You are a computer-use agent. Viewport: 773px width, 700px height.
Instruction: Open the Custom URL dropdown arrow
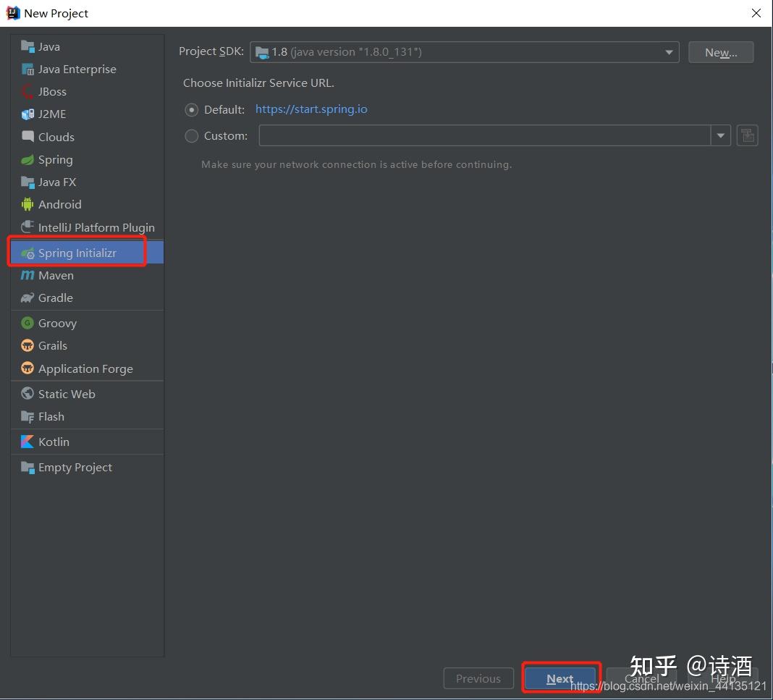pos(720,135)
